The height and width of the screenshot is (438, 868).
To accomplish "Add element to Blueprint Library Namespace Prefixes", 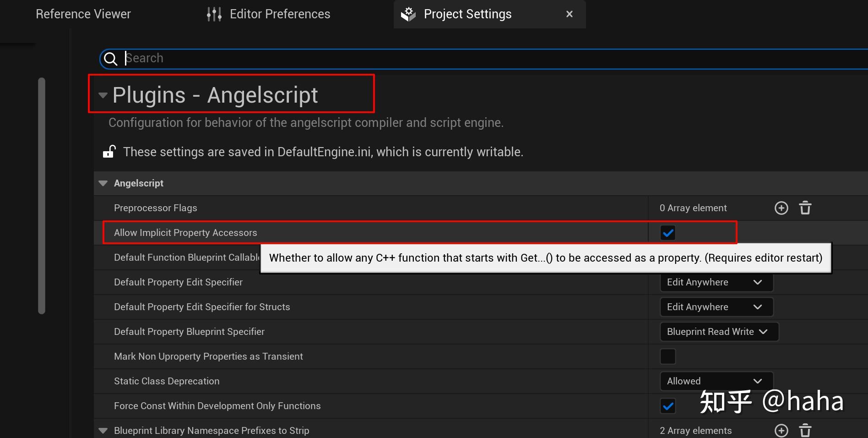I will point(781,430).
